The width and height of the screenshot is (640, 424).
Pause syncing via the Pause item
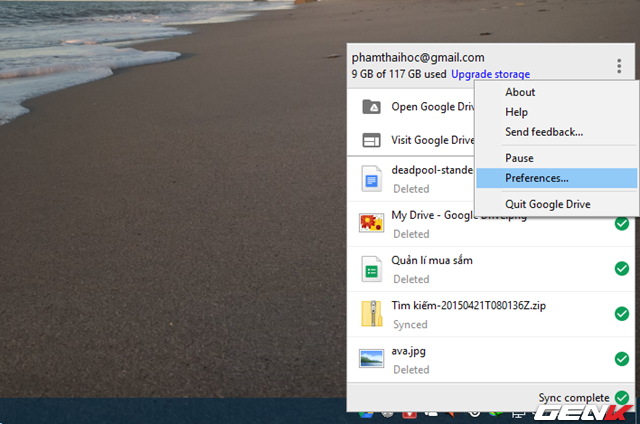click(519, 158)
